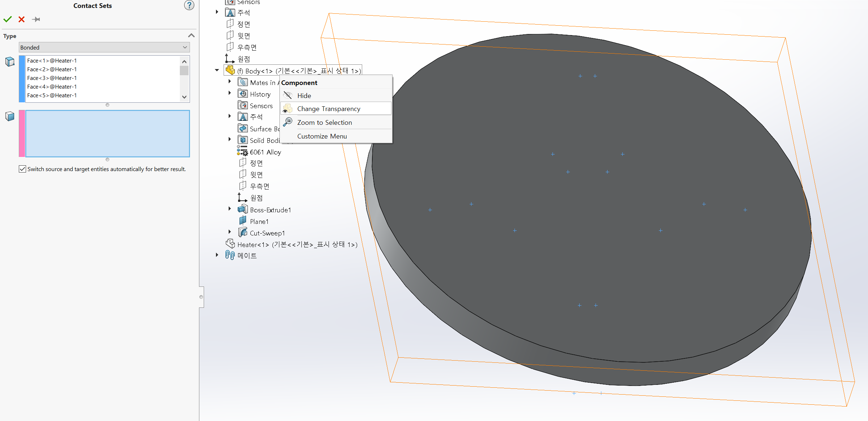868x421 pixels.
Task: Select Plane1 in the feature tree
Action: 259,222
